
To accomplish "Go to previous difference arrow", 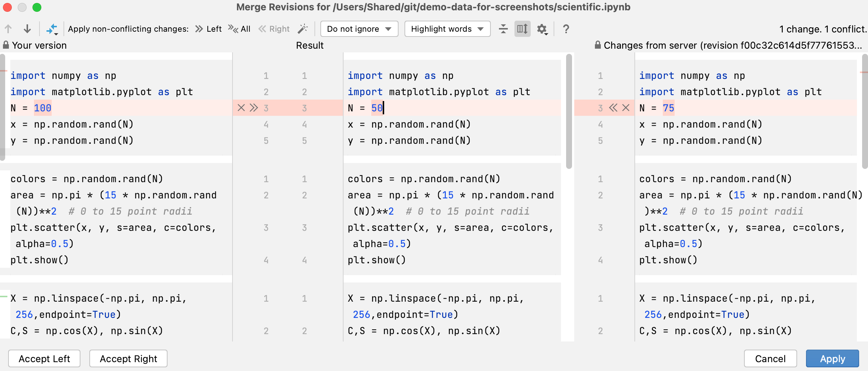I will 8,29.
